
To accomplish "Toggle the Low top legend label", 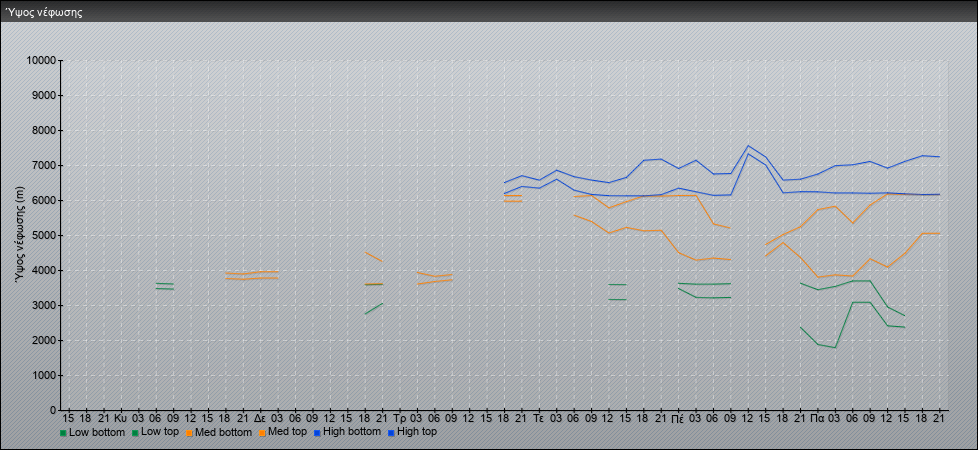I will click(160, 432).
